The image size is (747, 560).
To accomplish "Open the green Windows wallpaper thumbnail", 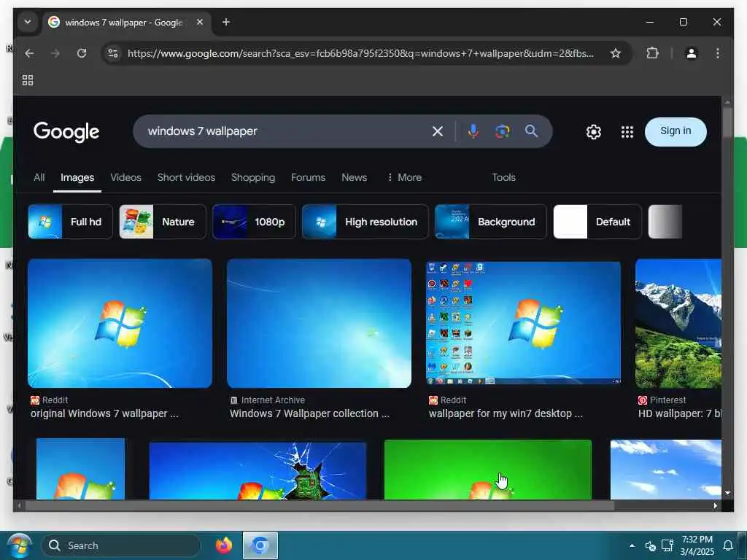I will (x=488, y=470).
